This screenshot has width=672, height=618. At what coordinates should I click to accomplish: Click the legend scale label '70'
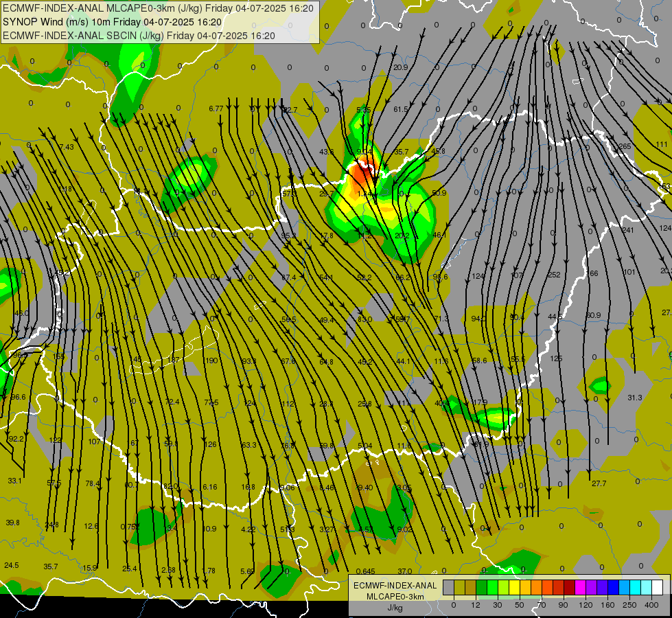[x=542, y=605]
